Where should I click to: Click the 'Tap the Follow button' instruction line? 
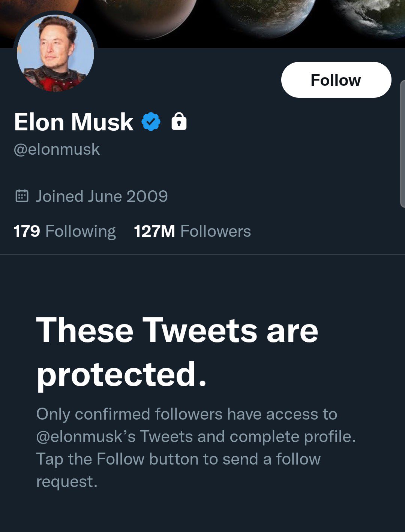[x=178, y=459]
